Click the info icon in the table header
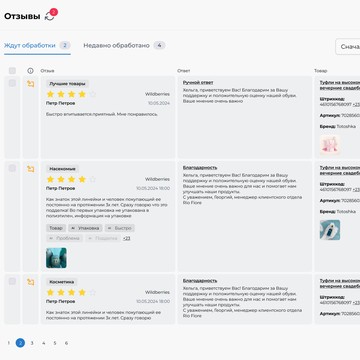Screen dimensions: 360x360 click(30, 71)
